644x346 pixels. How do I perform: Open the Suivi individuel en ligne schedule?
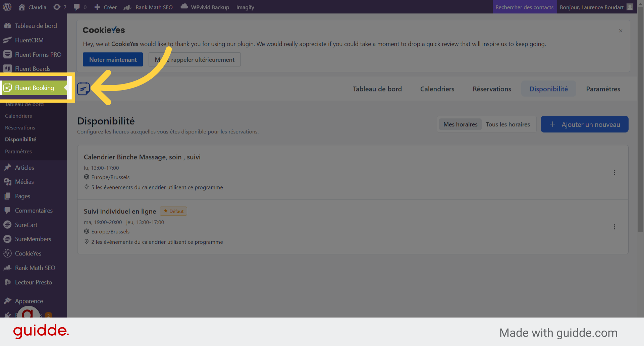click(120, 211)
